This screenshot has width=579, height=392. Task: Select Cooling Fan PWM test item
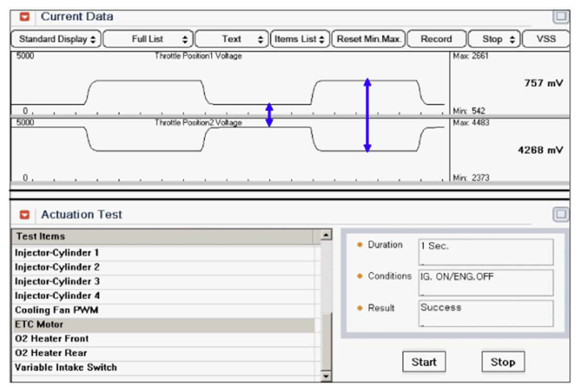57,310
